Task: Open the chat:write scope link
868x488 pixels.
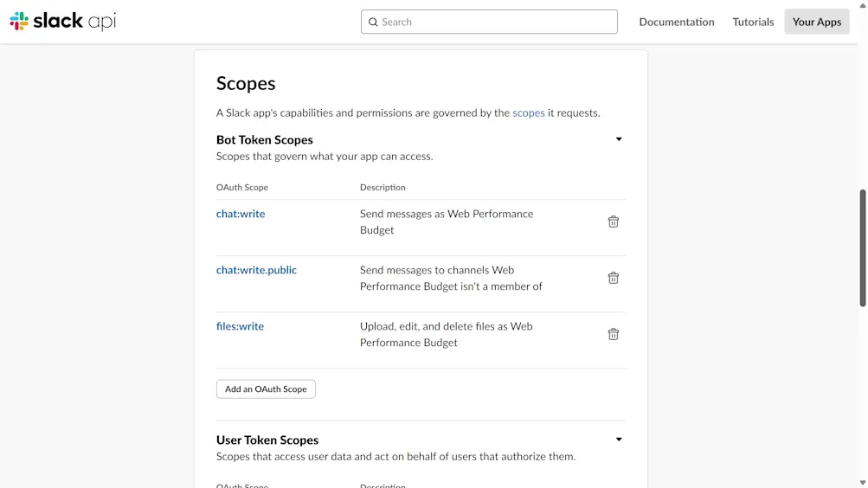Action: point(241,214)
